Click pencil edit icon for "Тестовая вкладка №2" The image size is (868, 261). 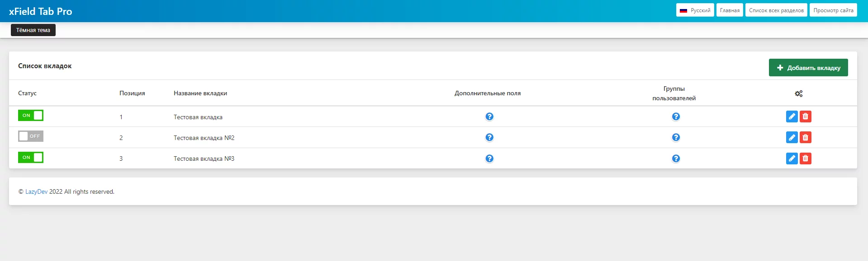coord(792,137)
